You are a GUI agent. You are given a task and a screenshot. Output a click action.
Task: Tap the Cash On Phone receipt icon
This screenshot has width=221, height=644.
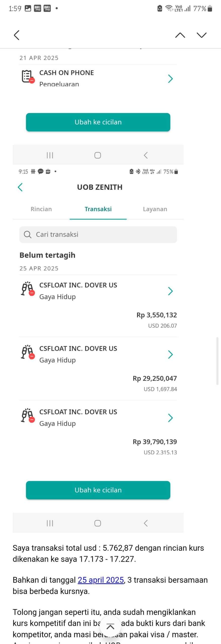pyautogui.click(x=27, y=76)
